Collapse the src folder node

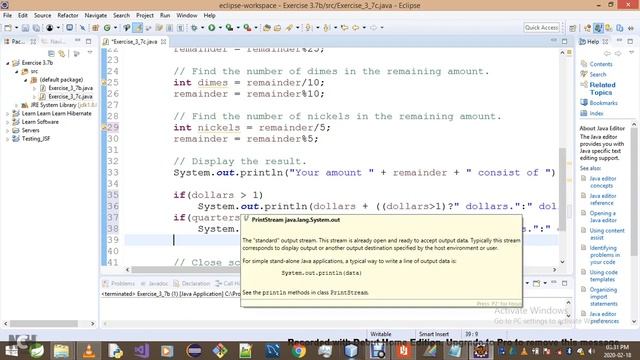pos(17,71)
